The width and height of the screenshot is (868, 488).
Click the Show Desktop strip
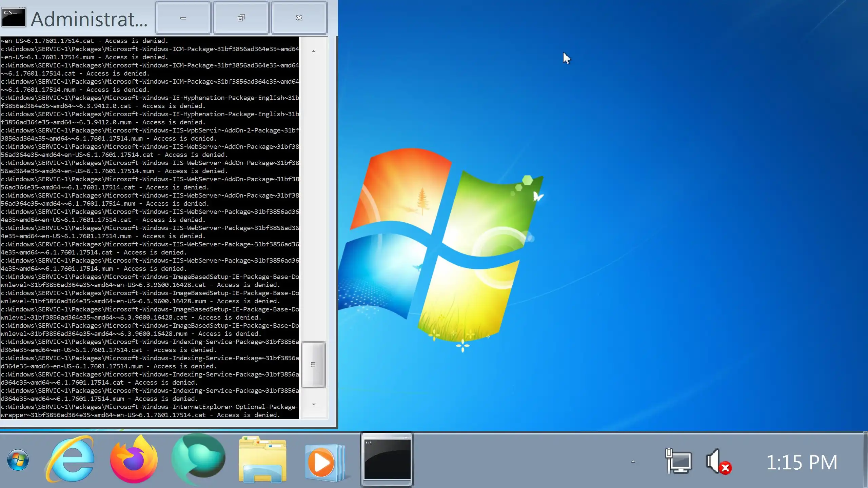865,460
